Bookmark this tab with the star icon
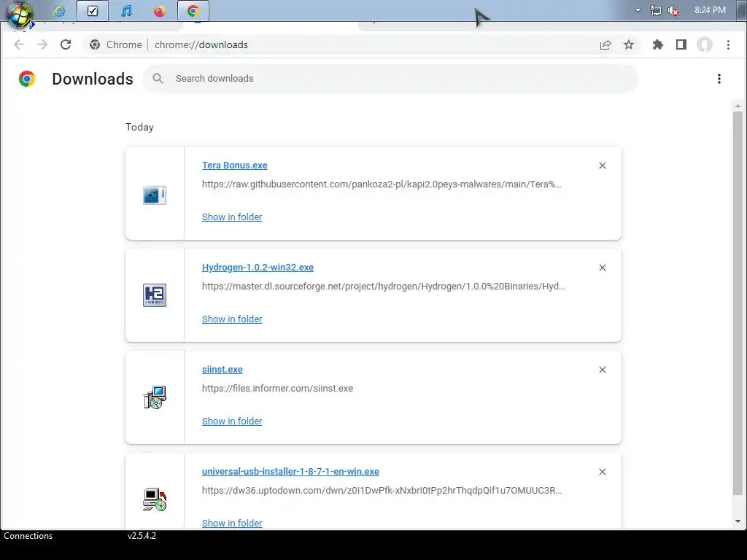747x560 pixels. click(x=629, y=44)
